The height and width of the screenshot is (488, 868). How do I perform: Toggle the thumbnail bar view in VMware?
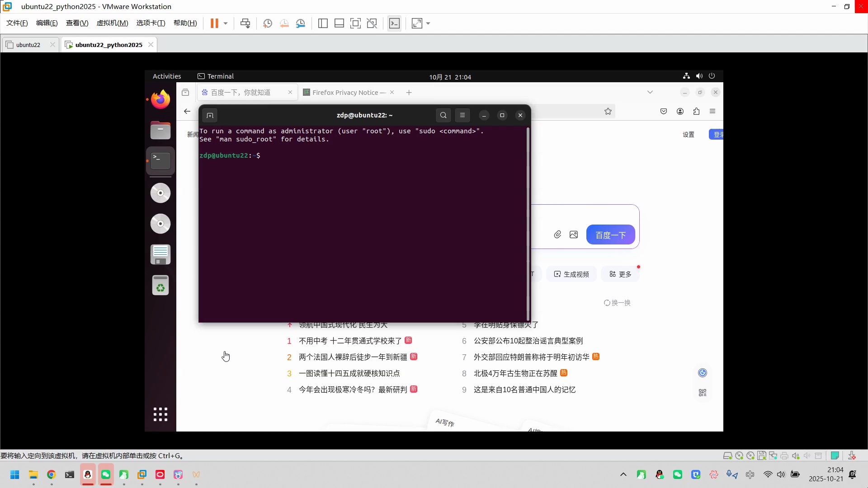pos(339,23)
